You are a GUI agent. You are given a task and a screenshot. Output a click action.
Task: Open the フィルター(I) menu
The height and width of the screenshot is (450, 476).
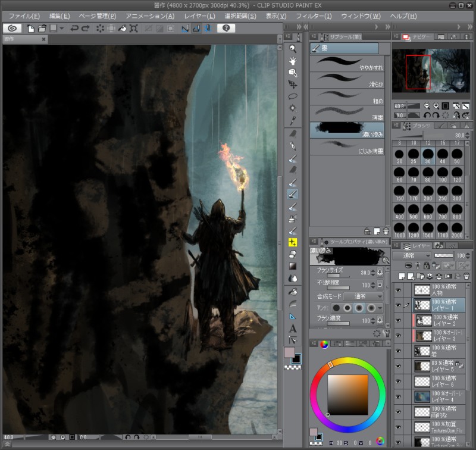pos(310,15)
